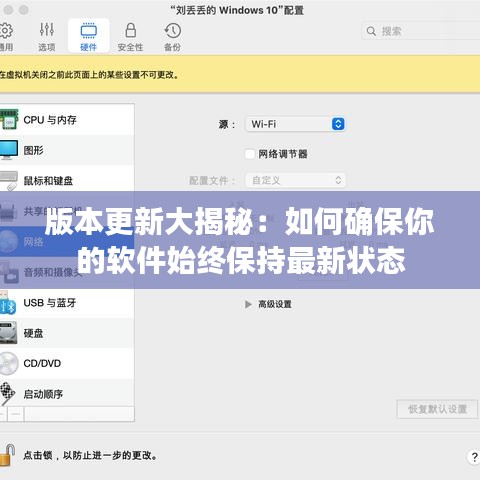This screenshot has height=480, width=480.
Task: Switch to the 安全性 tab
Action: click(130, 36)
